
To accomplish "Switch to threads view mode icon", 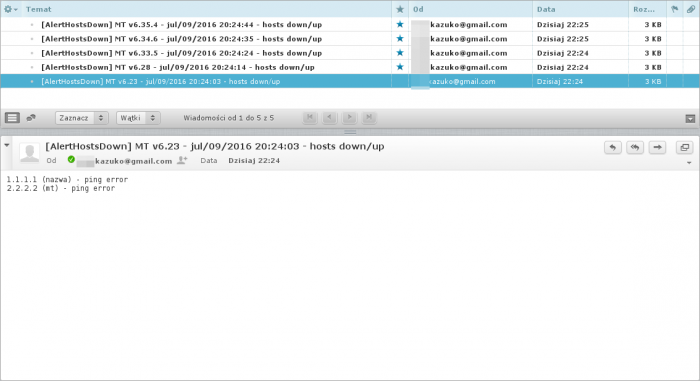I will [31, 118].
